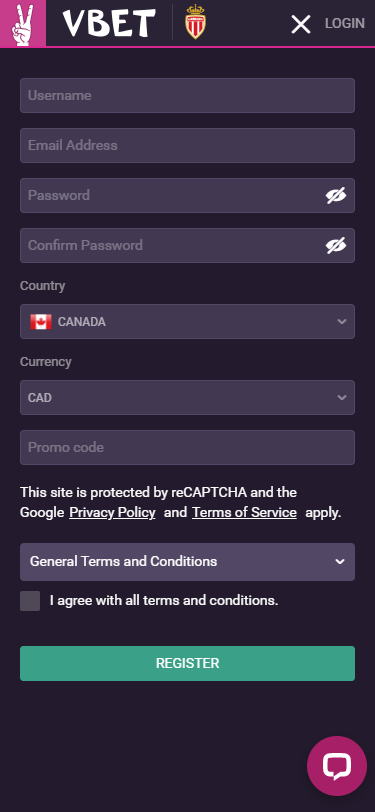Open the Country dropdown showing CANADA
This screenshot has width=375, height=812.
coord(188,322)
